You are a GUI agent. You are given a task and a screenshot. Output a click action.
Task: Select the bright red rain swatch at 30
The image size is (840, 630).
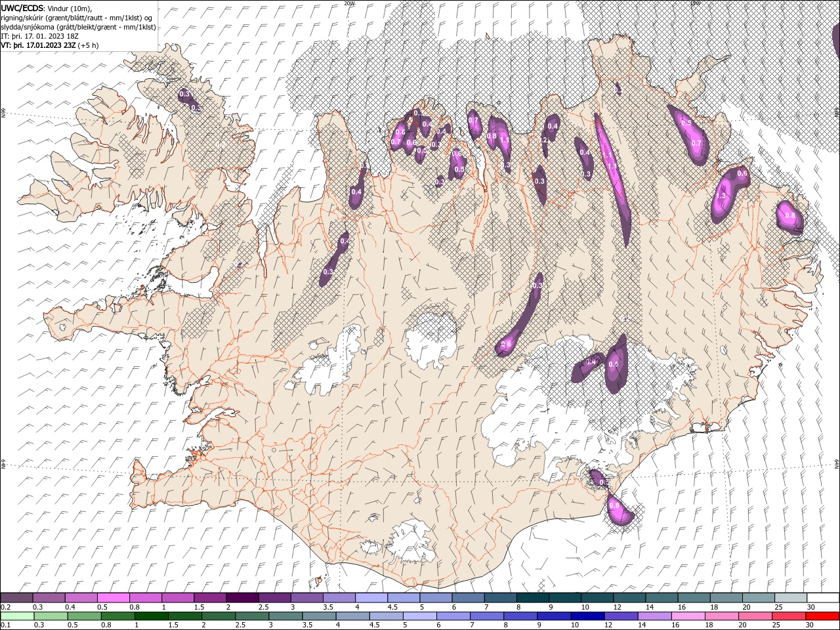pyautogui.click(x=822, y=616)
